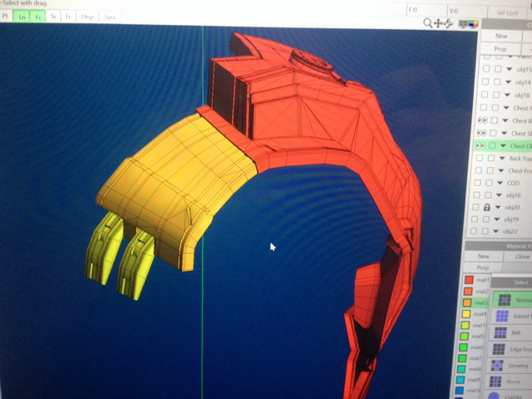Click the Sel Lock button
The height and width of the screenshot is (399, 532).
point(507,12)
